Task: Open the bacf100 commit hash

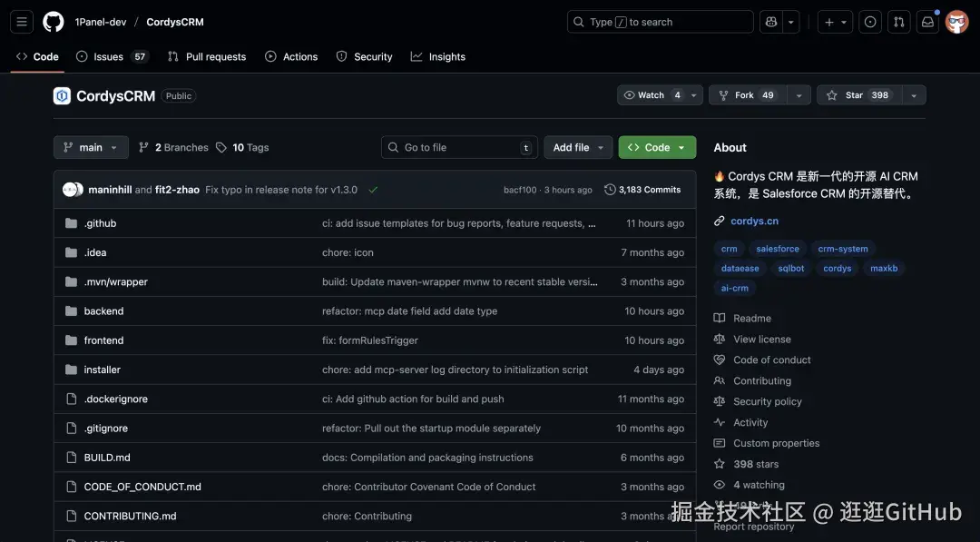Action: [520, 190]
